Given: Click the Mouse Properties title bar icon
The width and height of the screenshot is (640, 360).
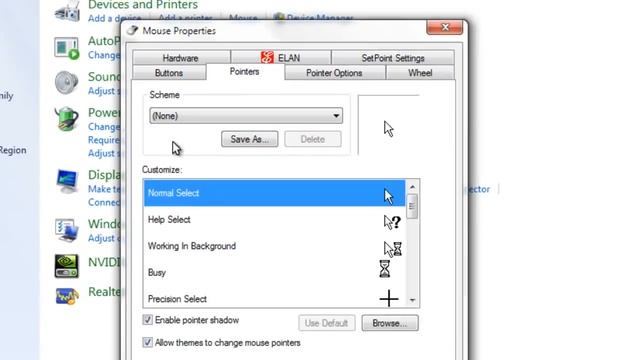Looking at the screenshot, I should point(132,31).
